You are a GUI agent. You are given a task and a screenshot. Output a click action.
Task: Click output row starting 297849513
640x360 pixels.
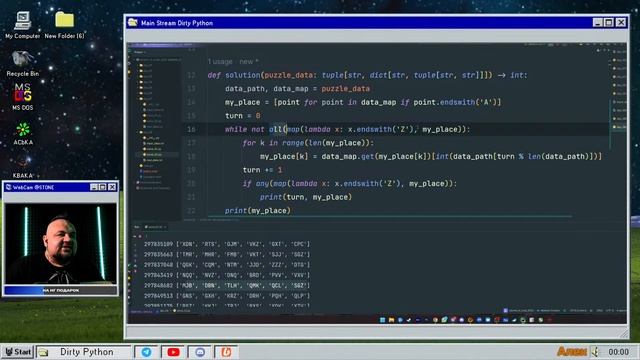(x=227, y=296)
